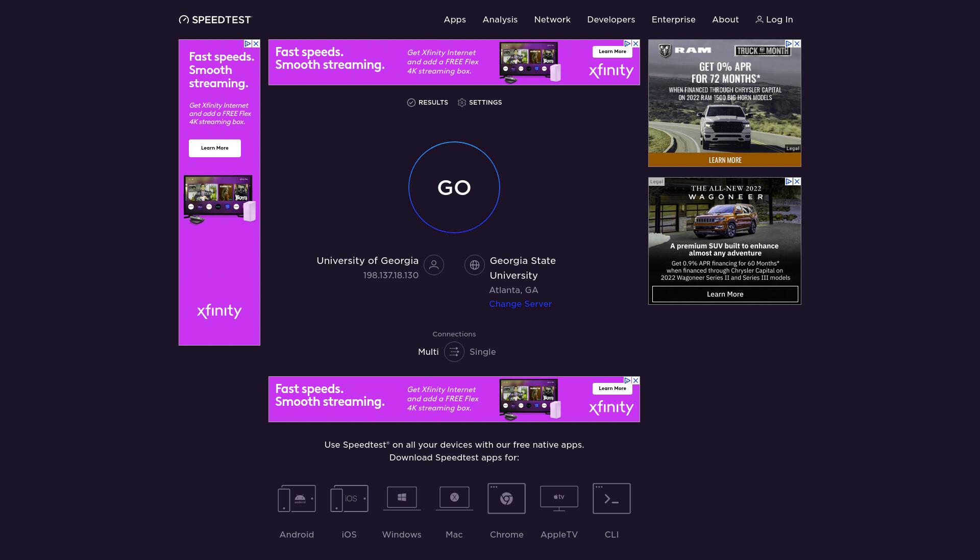Click the server globe icon
This screenshot has width=980, height=560.
[x=475, y=265]
